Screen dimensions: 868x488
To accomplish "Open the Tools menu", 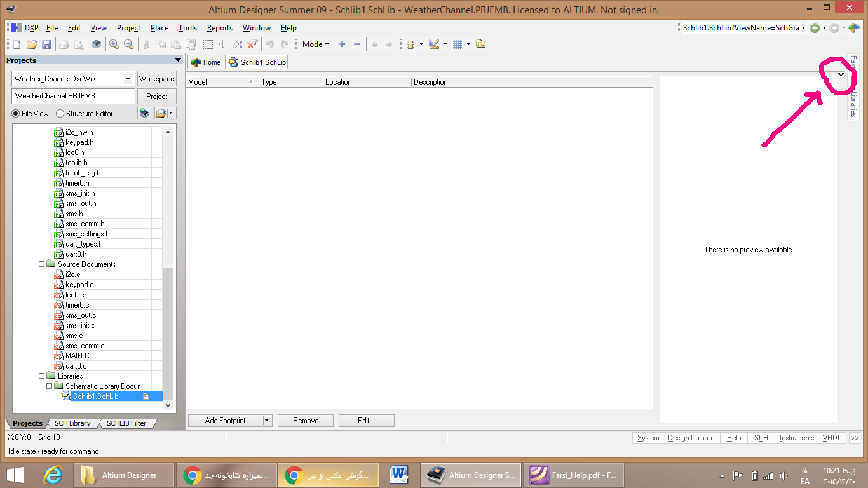I will pos(187,28).
